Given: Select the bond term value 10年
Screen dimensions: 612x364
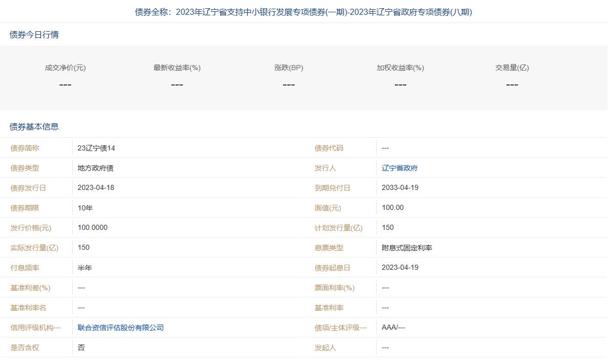Looking at the screenshot, I should [85, 208].
